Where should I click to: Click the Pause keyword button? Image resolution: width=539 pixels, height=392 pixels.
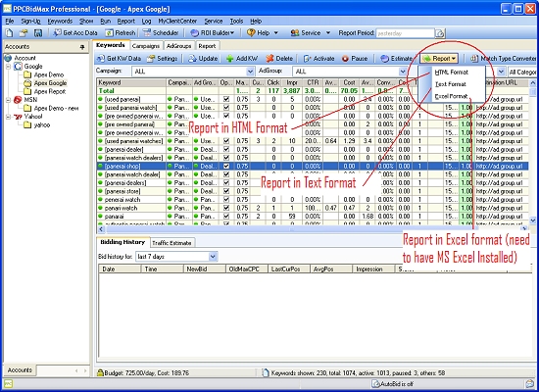(355, 59)
